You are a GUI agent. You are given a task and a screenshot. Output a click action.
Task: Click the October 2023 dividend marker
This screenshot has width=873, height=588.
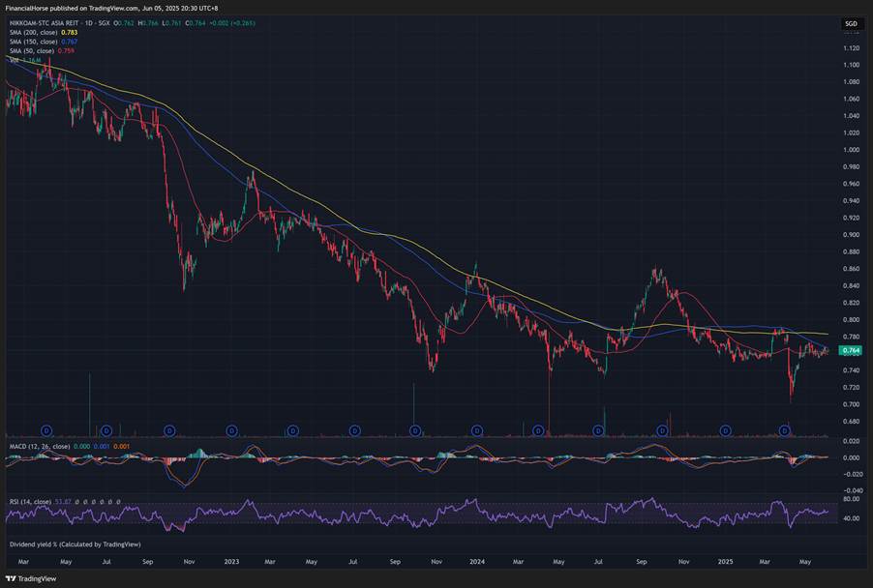pyautogui.click(x=415, y=430)
